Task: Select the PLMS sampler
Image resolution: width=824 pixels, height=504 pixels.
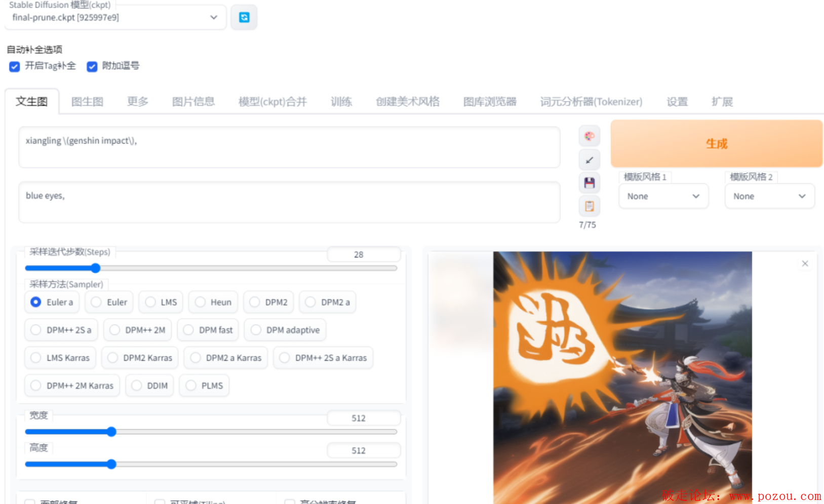Action: (x=204, y=386)
